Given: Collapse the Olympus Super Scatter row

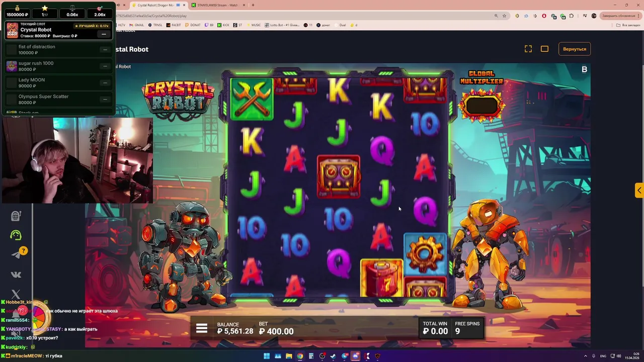Looking at the screenshot, I should (x=105, y=100).
